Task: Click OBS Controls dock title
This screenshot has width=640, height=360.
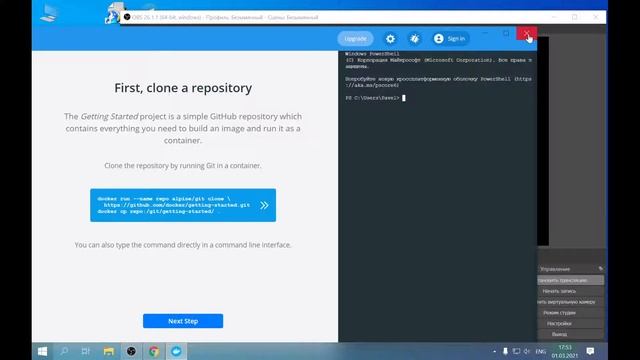Action: [x=555, y=269]
